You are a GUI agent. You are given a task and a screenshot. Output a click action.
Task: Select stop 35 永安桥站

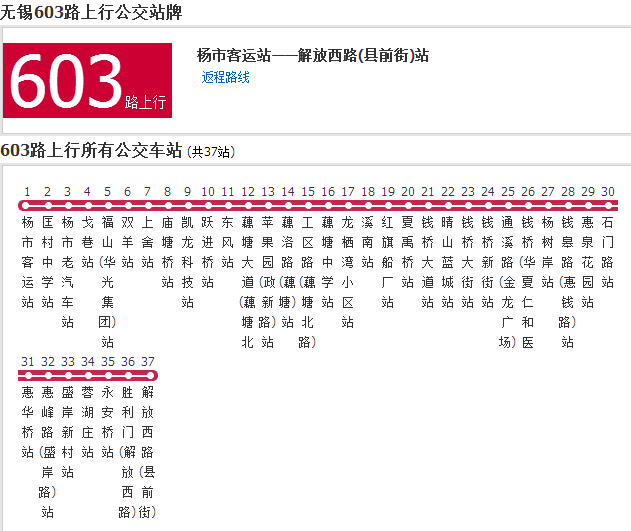click(107, 422)
